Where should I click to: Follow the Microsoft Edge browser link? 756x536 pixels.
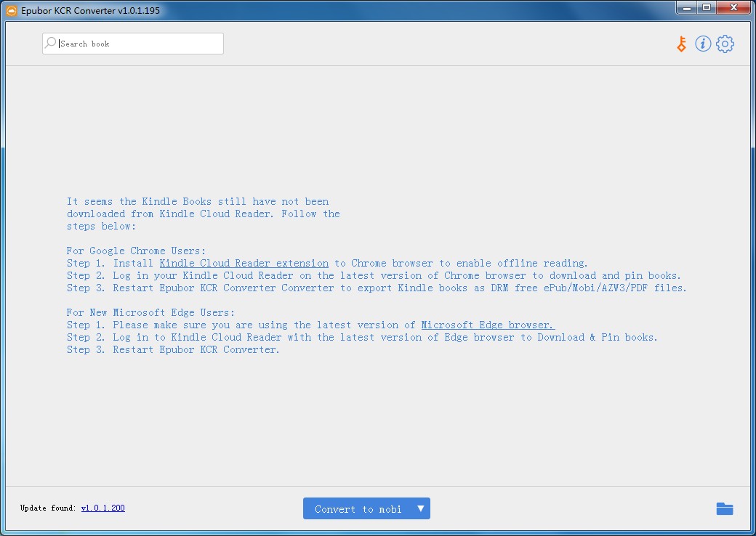coord(488,325)
